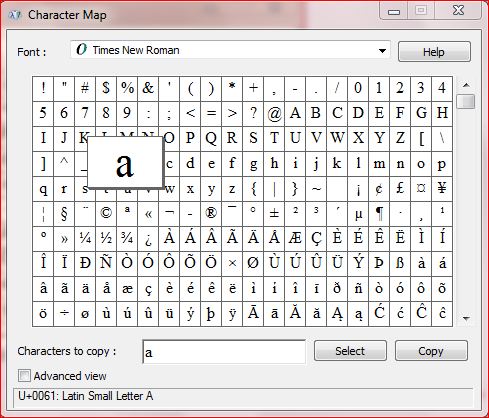Select the superscript two ² character
Screen dimensions: 489x418
[295, 213]
